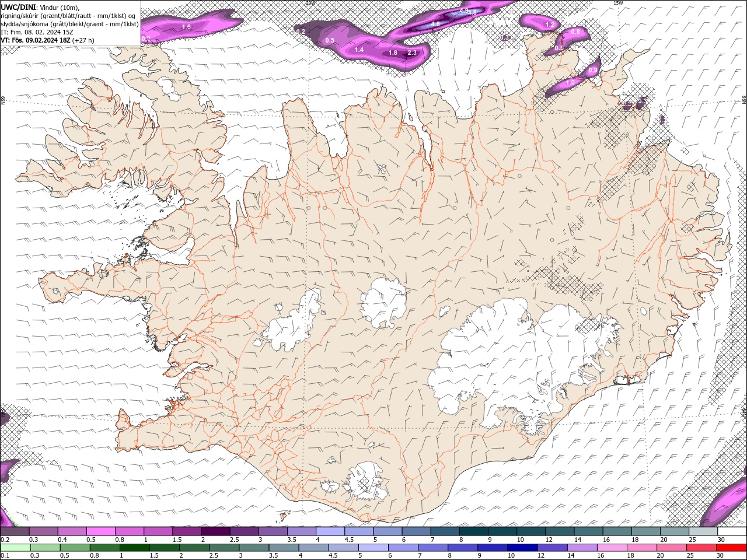
Task: Click the '0.1' label of the lower scale
Action: pos(5,555)
